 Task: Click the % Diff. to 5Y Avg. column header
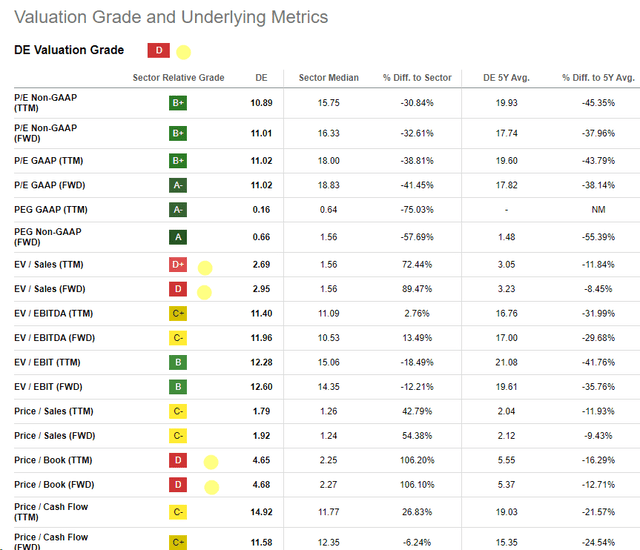coord(598,78)
